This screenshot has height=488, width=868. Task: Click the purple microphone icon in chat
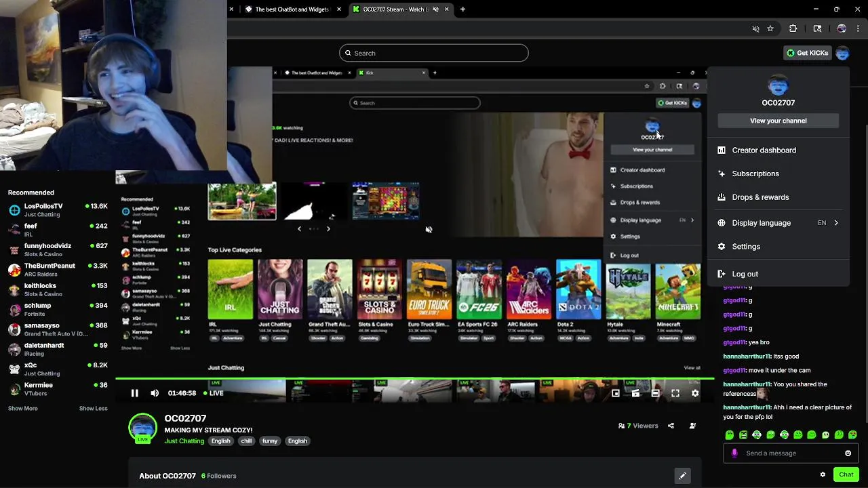734,453
